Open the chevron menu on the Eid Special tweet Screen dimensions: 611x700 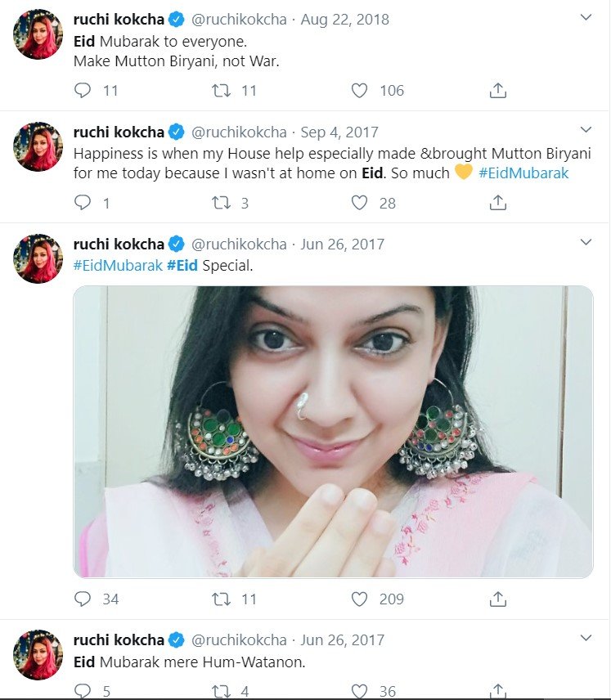(x=586, y=242)
